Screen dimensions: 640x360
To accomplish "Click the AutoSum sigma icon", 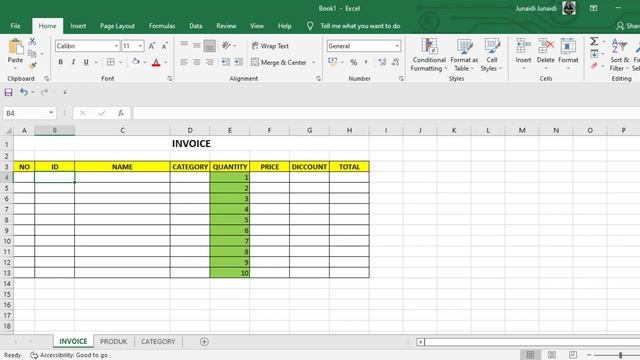I will [594, 41].
